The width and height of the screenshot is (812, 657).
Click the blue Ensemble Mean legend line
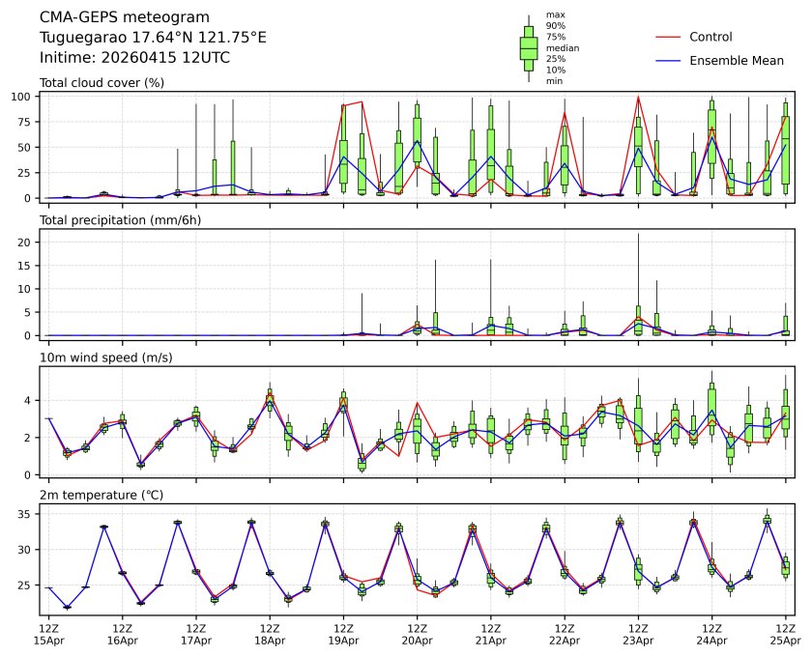[669, 60]
